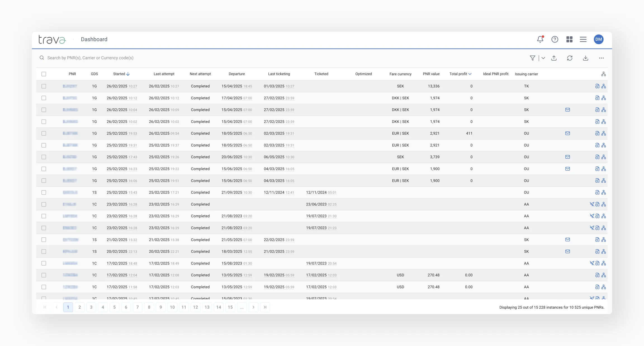The image size is (644, 346).
Task: Click the filter funnel icon
Action: pos(532,58)
